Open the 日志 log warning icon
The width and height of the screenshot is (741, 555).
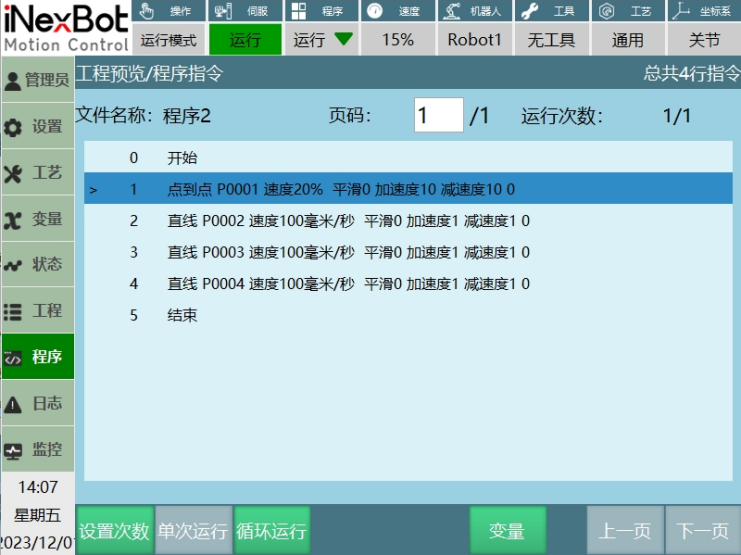click(x=36, y=403)
